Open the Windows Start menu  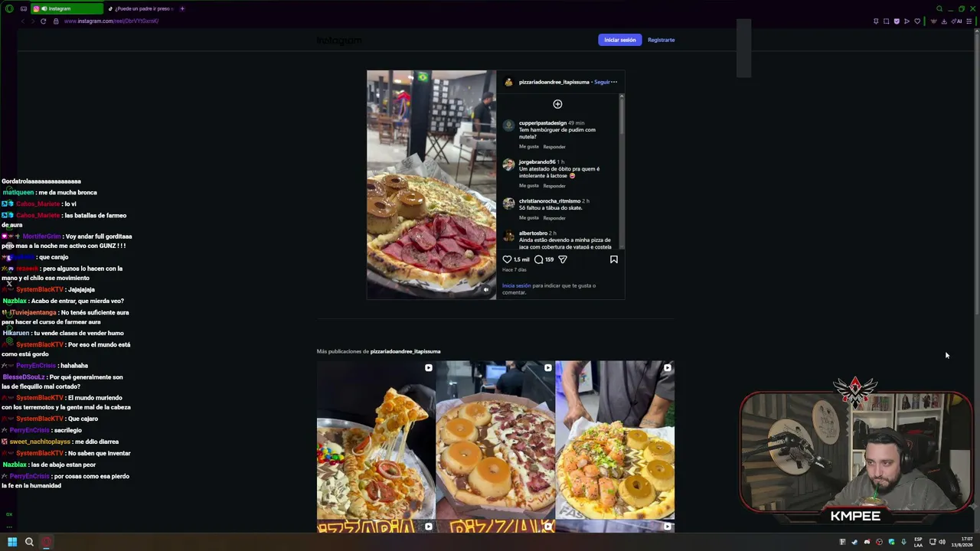12,542
